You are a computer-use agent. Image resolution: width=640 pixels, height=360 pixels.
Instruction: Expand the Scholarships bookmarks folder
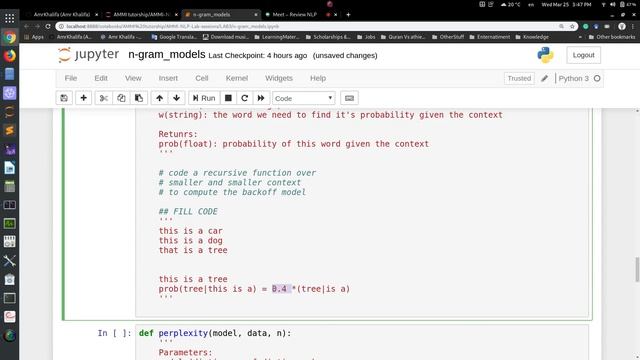[328, 37]
